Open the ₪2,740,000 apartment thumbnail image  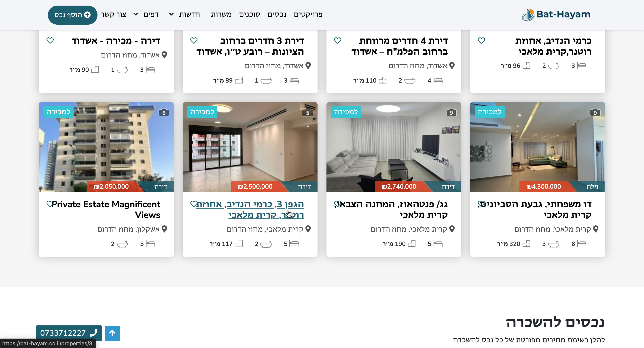click(394, 148)
